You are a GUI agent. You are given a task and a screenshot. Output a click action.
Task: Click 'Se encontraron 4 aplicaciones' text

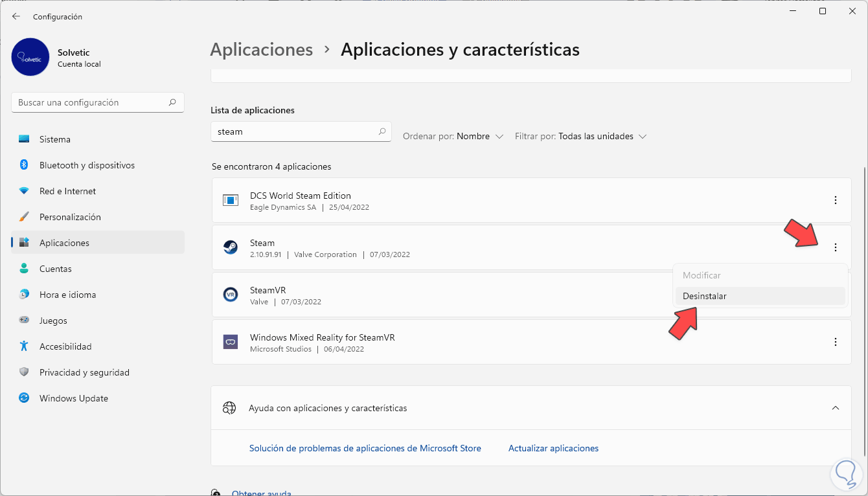[271, 166]
